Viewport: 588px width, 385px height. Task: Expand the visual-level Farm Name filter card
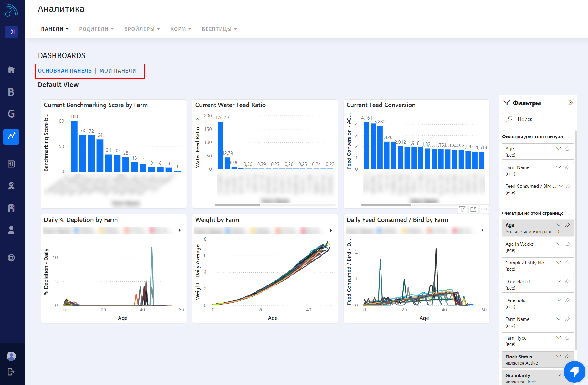[x=559, y=167]
